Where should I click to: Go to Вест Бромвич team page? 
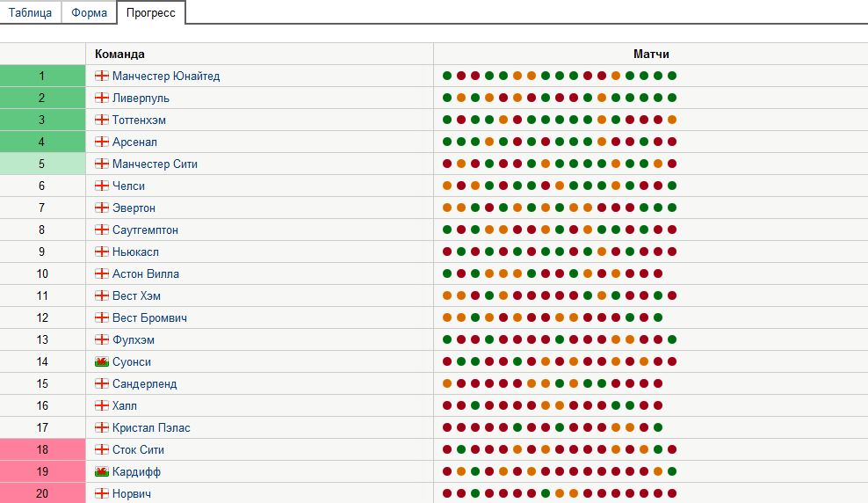tap(149, 318)
